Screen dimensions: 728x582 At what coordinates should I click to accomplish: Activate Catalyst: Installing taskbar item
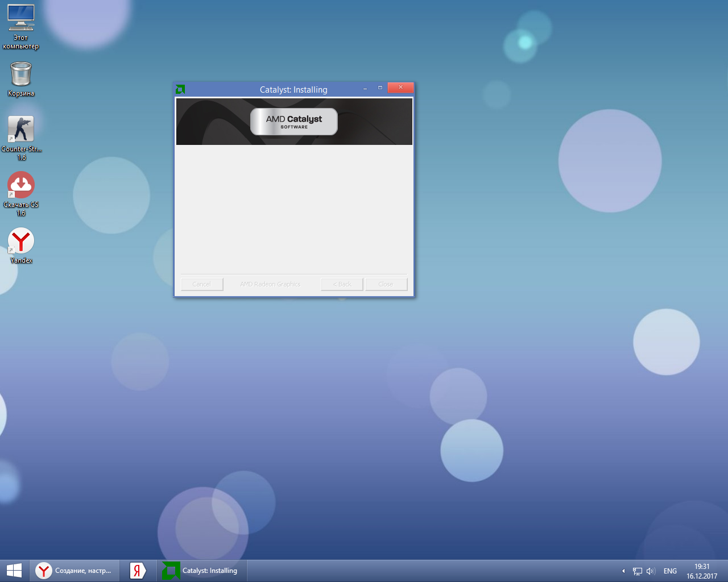[x=201, y=571]
